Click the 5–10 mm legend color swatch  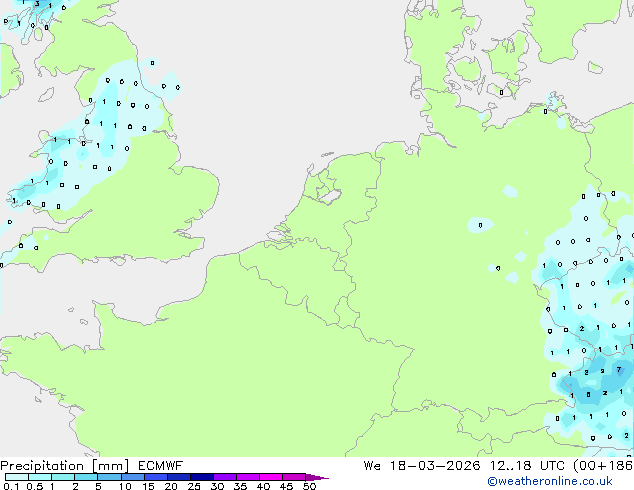109,477
